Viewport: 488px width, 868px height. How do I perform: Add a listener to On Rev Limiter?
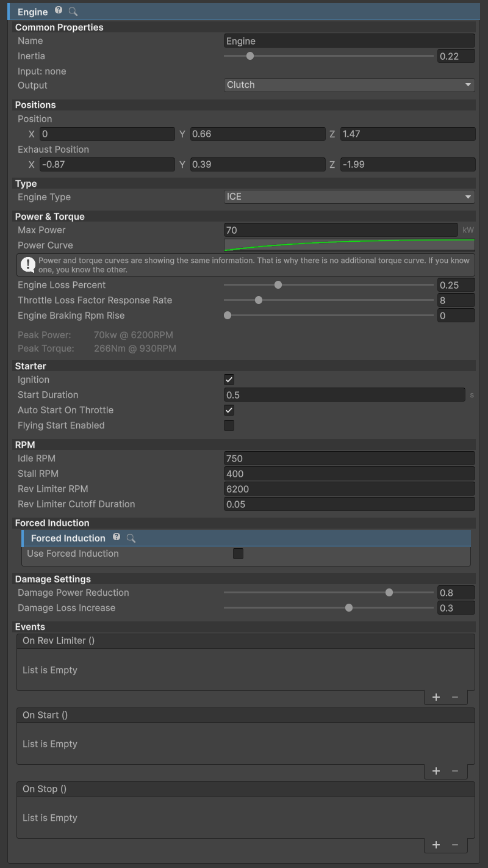pyautogui.click(x=436, y=697)
